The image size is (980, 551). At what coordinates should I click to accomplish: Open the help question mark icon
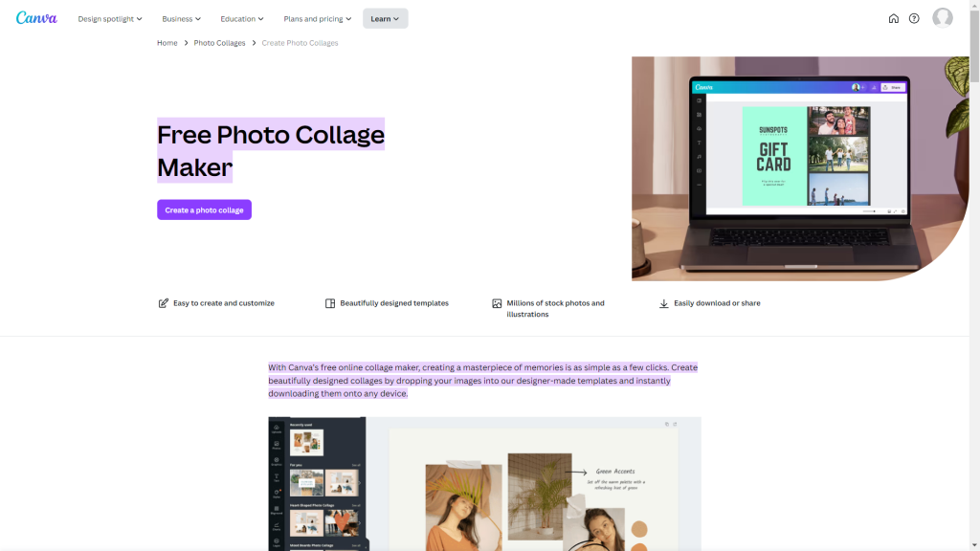(914, 19)
